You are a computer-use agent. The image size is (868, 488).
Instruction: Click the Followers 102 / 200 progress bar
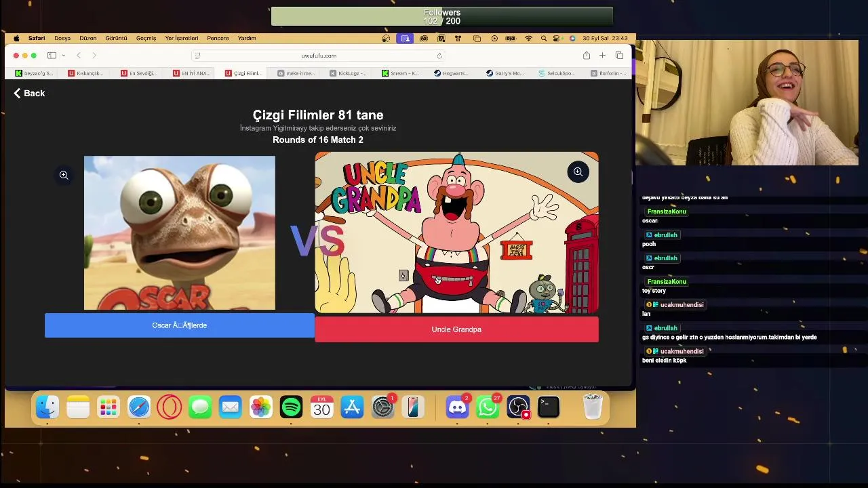click(442, 17)
